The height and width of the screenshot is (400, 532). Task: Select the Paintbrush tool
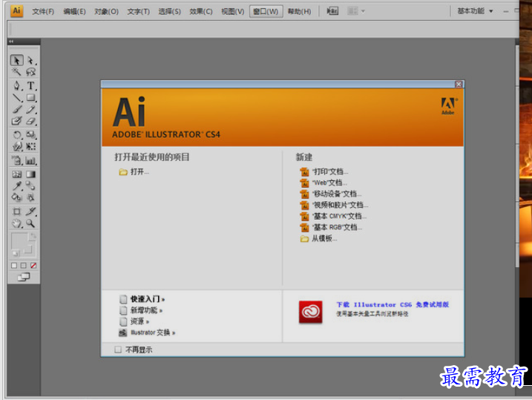point(16,109)
